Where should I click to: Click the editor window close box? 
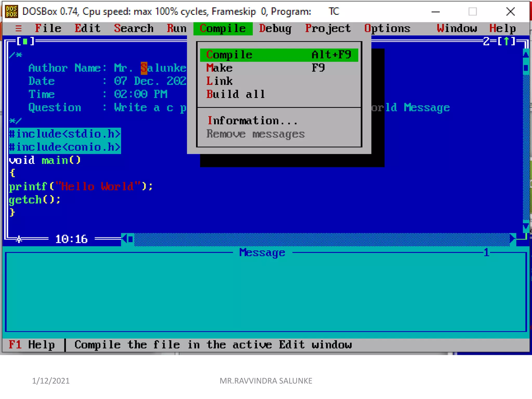[x=25, y=41]
